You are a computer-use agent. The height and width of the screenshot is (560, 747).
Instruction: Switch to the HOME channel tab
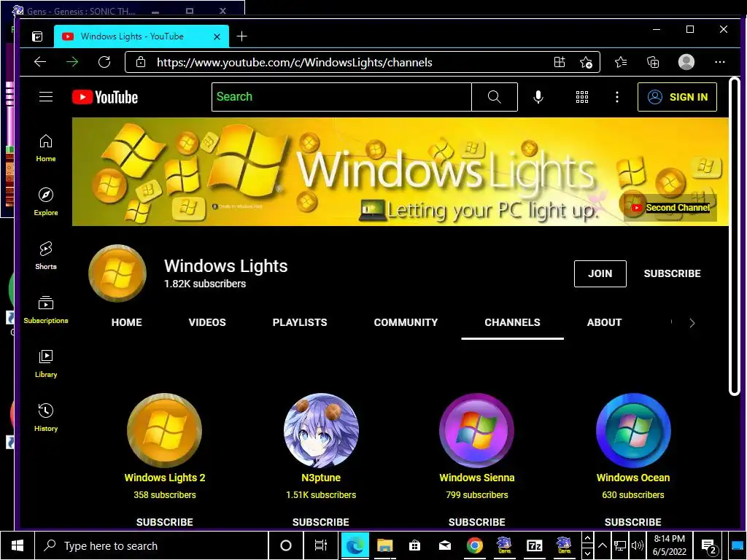tap(127, 322)
